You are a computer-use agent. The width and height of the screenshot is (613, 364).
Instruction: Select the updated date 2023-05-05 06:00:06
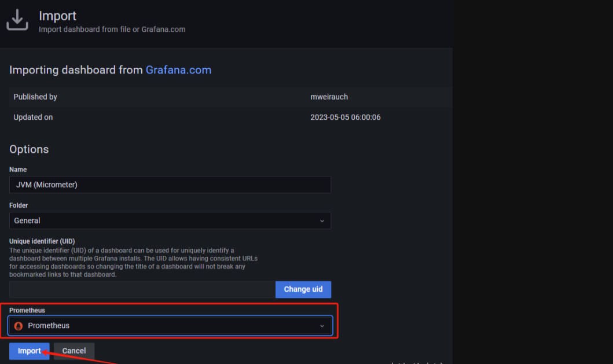(345, 117)
